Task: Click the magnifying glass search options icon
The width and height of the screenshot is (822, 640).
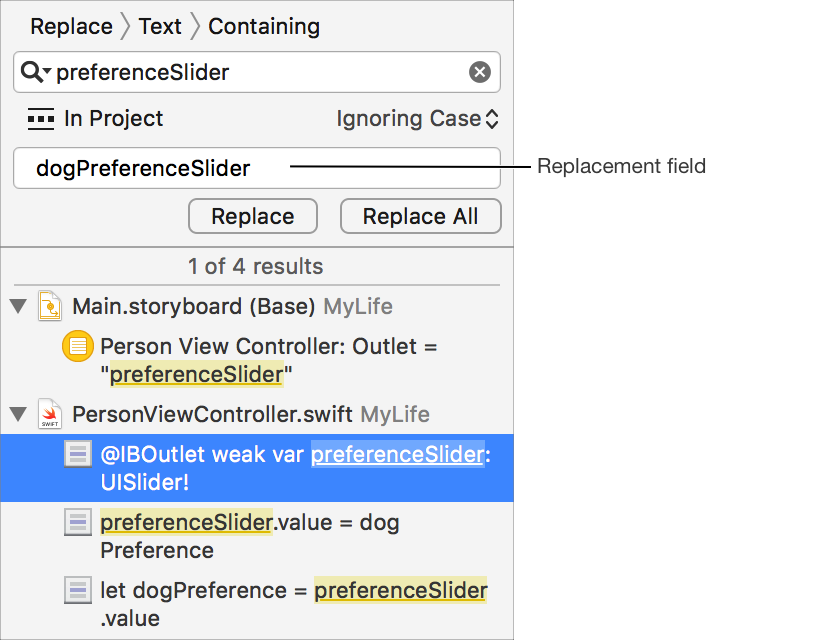Action: tap(35, 72)
